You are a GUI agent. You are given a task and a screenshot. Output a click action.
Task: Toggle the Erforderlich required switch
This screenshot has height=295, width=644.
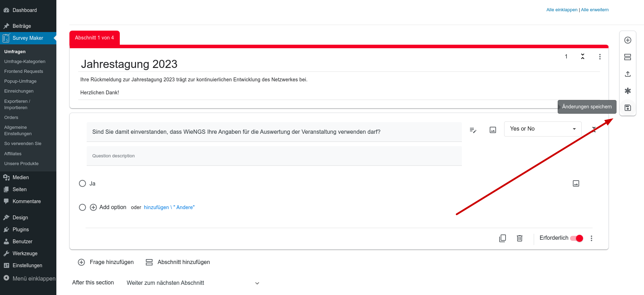(x=576, y=238)
